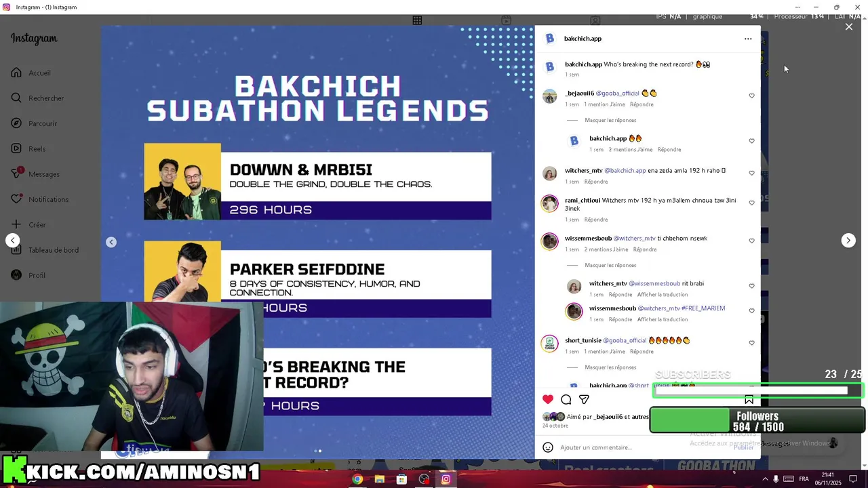Like the witchers_mtv 192 h comment
The width and height of the screenshot is (868, 488).
pyautogui.click(x=751, y=173)
